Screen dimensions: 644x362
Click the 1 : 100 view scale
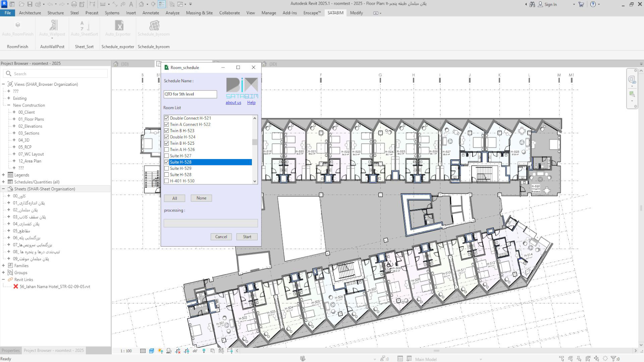tap(126, 351)
